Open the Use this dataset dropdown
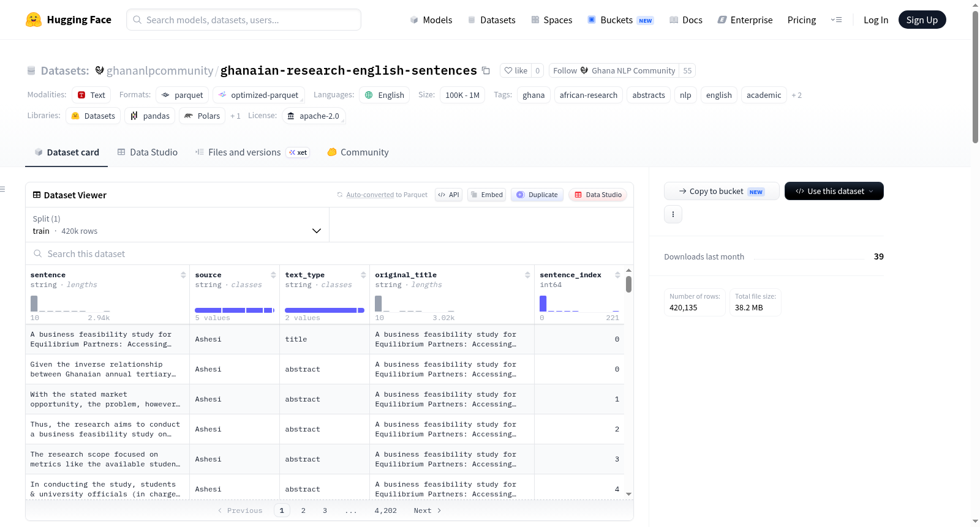 pos(834,191)
